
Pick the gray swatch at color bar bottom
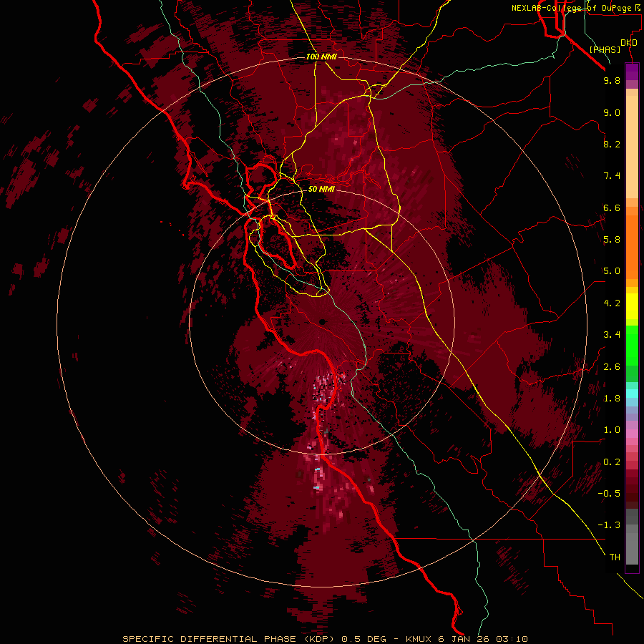632,550
